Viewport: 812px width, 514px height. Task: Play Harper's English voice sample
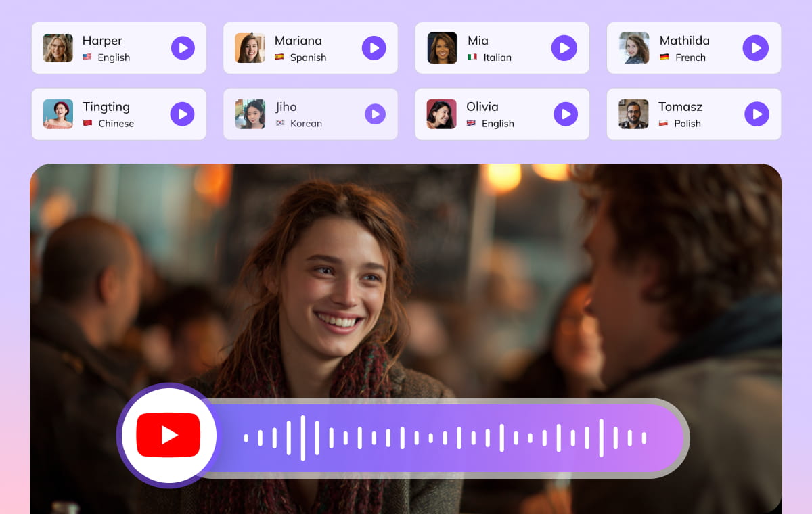(182, 47)
